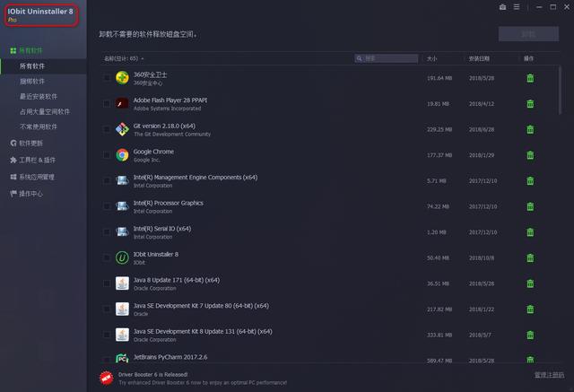574x392 pixels.
Task: Open the hamburger options menu in title bar
Action: pyautogui.click(x=517, y=7)
